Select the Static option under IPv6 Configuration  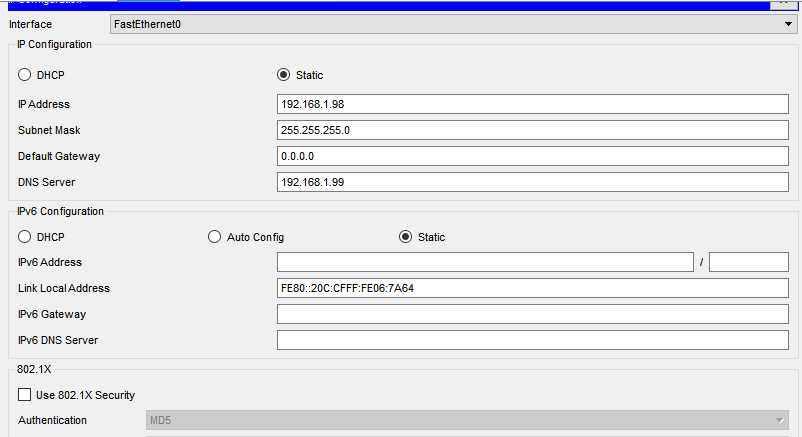click(x=405, y=236)
